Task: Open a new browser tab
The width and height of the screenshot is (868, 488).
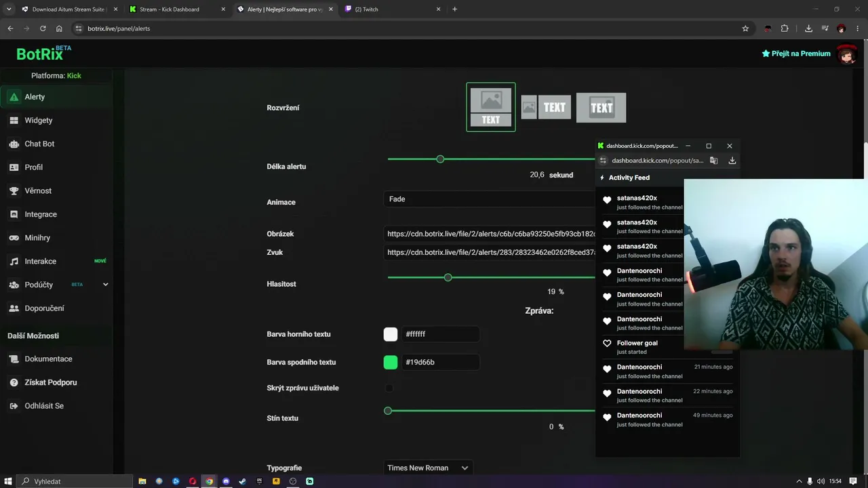Action: [454, 9]
